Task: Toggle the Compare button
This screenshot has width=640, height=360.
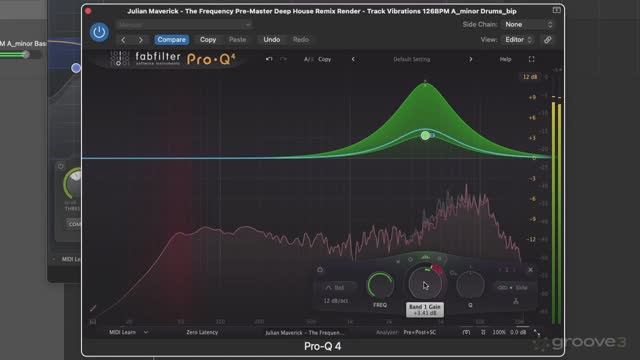Action: click(x=171, y=40)
